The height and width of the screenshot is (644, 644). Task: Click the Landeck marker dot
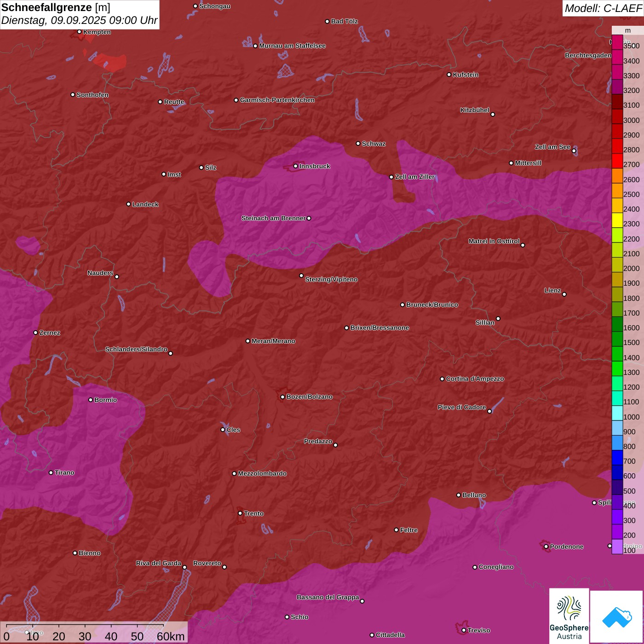coord(128,204)
